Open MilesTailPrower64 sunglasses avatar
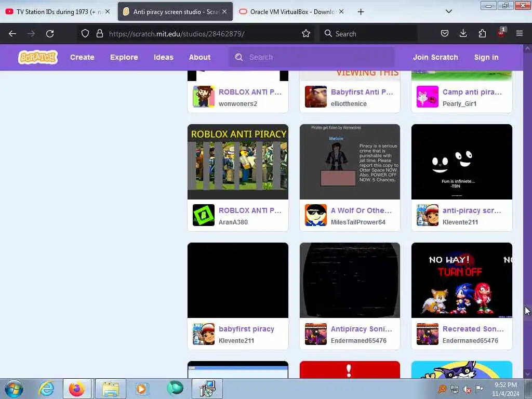This screenshot has height=399, width=532. pos(315,215)
